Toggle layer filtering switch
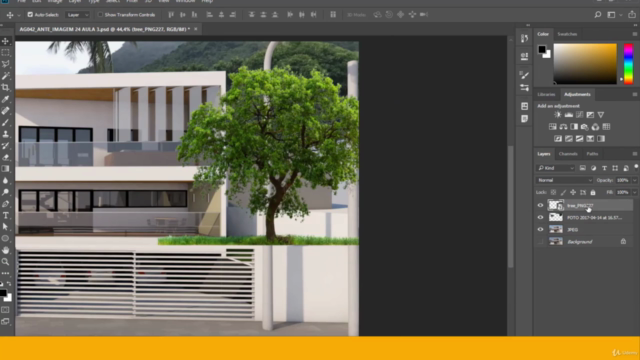640x360 pixels. 636,167
